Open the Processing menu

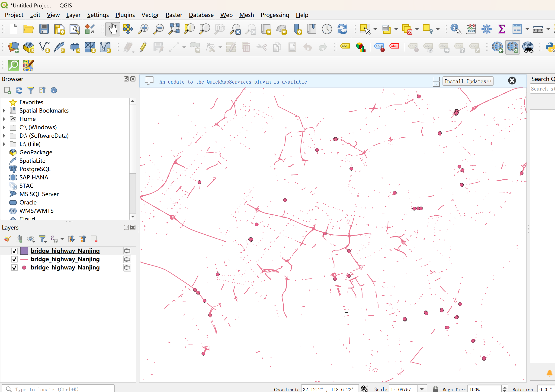pyautogui.click(x=275, y=15)
